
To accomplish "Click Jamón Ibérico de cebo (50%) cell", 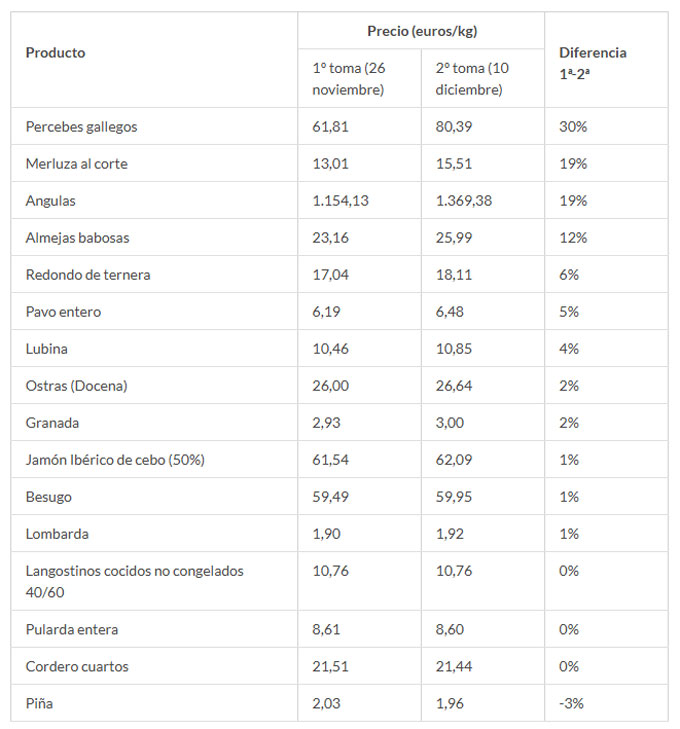I will click(115, 460).
